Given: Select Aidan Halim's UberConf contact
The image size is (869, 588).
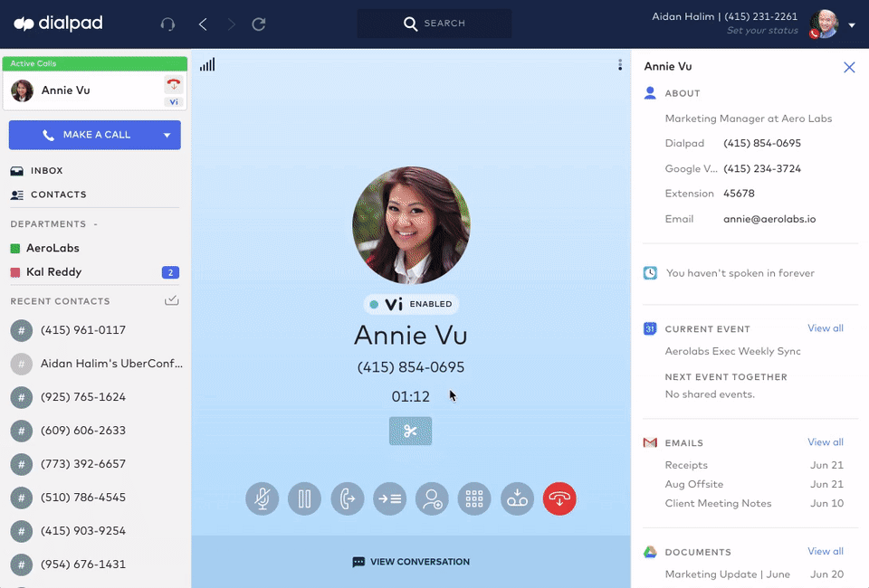Looking at the screenshot, I should point(95,364).
